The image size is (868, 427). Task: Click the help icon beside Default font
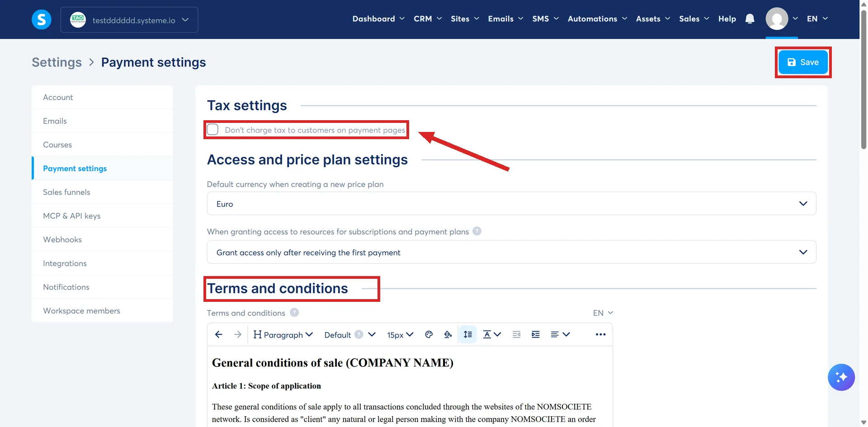(x=359, y=334)
